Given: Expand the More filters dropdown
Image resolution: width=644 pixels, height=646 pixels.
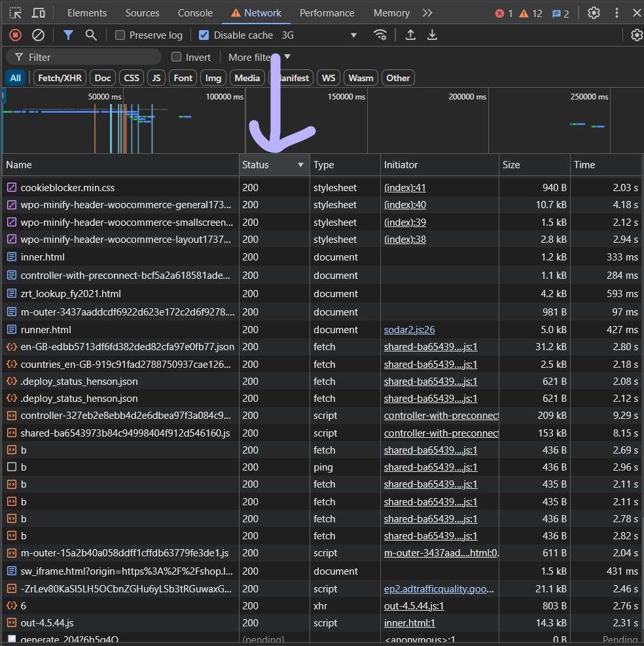Looking at the screenshot, I should coord(260,57).
